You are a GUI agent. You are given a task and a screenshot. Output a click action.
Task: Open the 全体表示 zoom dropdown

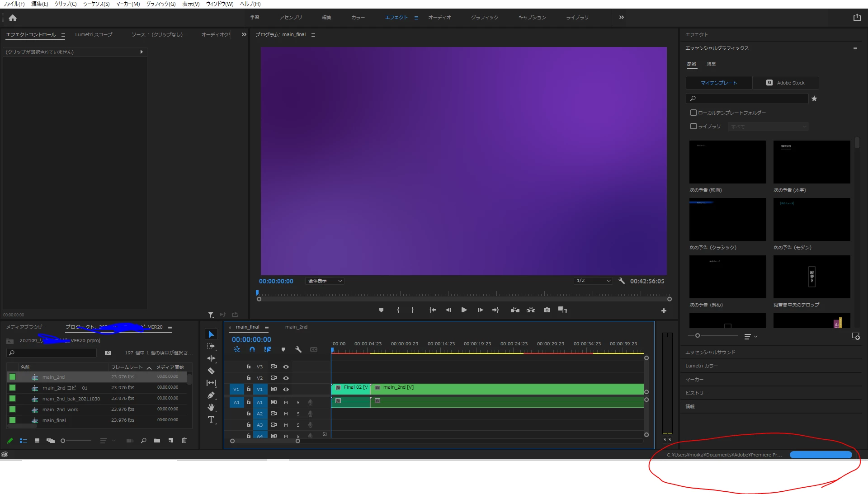325,281
